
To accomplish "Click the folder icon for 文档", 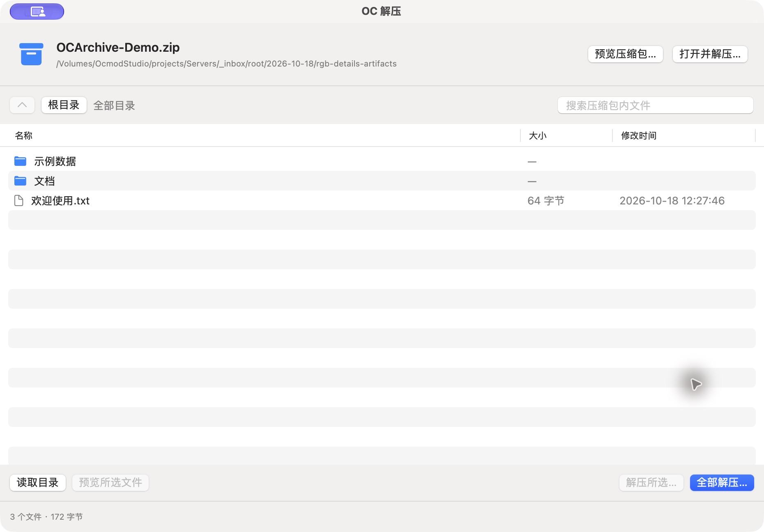I will [x=20, y=181].
